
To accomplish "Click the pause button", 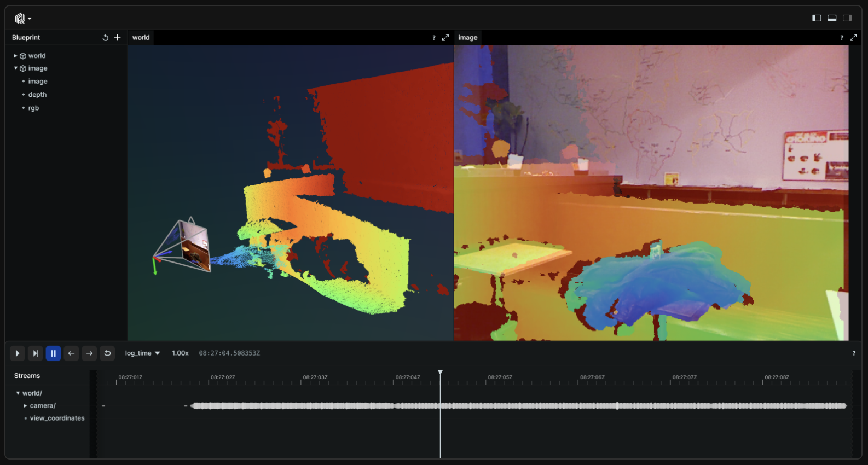I will (53, 353).
